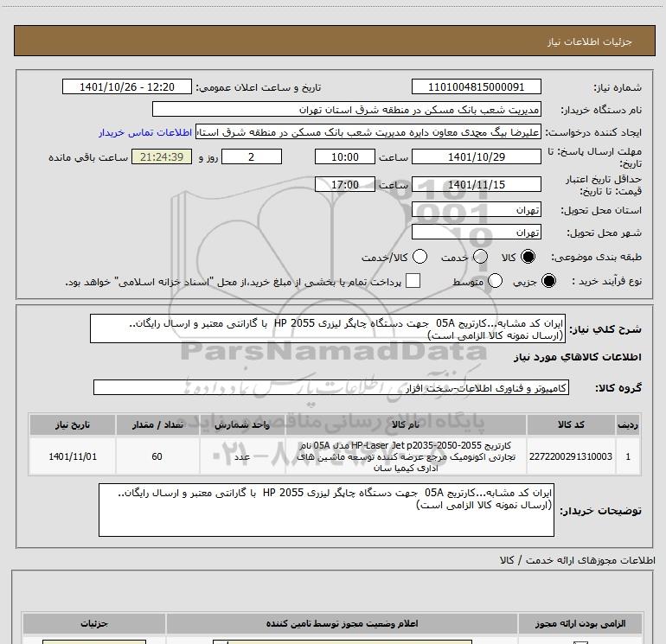
Task: Click buyer notes text area
Action: [x=326, y=510]
